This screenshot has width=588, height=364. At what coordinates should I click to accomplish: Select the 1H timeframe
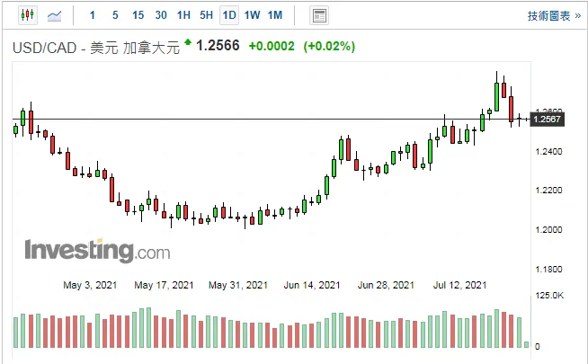pos(183,15)
